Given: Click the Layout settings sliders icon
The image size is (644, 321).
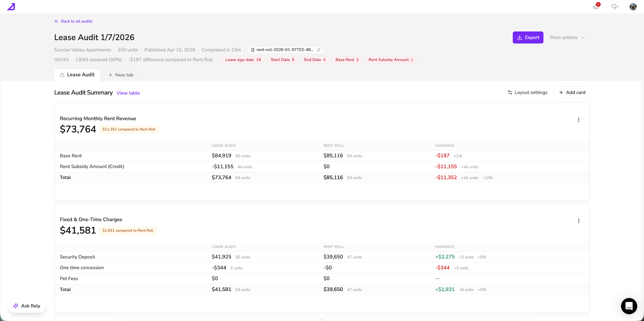Looking at the screenshot, I should coord(510,93).
